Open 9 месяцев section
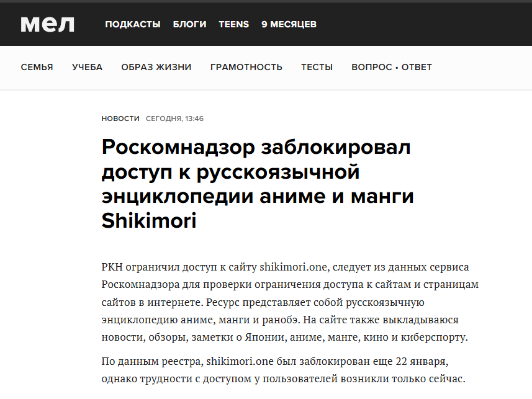This screenshot has height=399, width=532. click(x=289, y=24)
